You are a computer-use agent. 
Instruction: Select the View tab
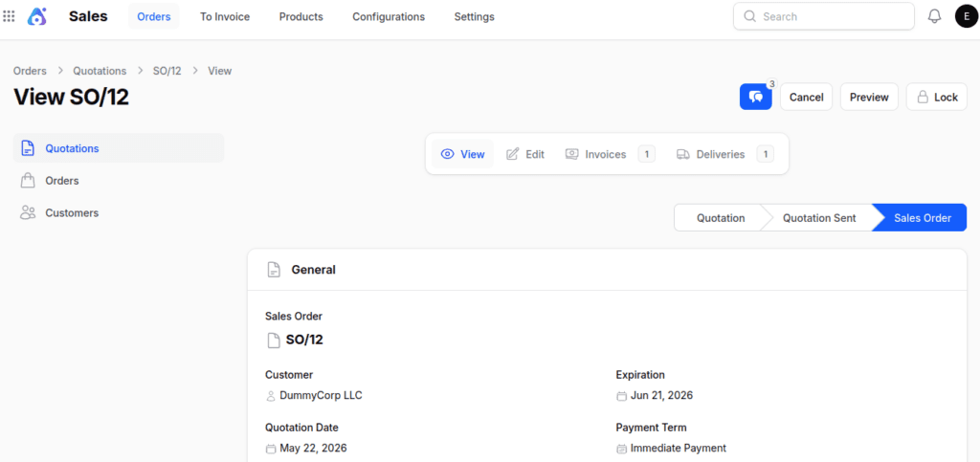(462, 154)
